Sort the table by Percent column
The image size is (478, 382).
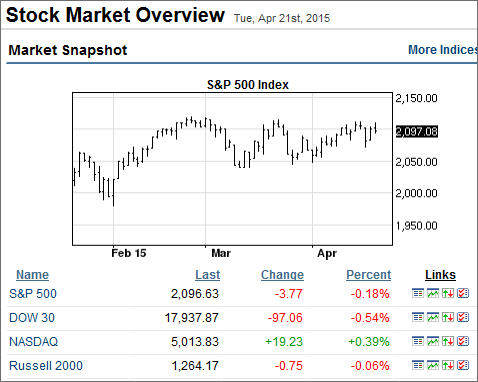point(368,275)
